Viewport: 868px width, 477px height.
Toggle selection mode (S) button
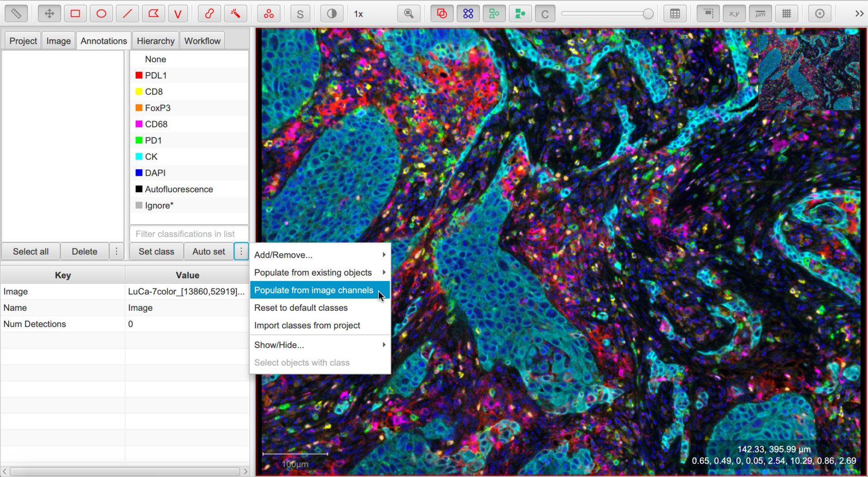pos(300,14)
